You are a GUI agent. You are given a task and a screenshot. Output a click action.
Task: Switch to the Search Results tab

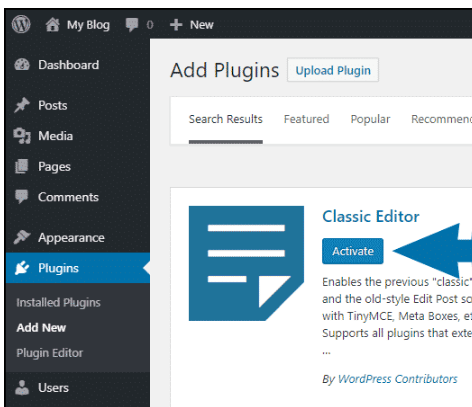[x=226, y=119]
